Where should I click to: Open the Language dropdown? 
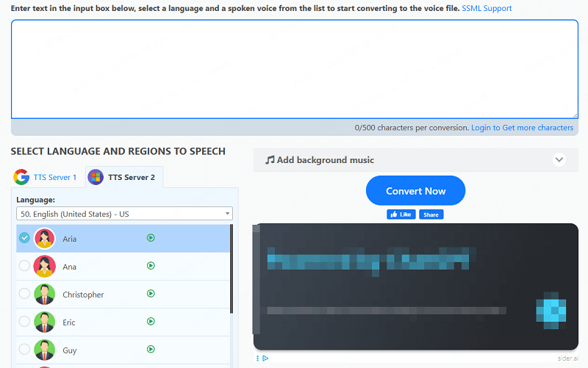coord(124,214)
